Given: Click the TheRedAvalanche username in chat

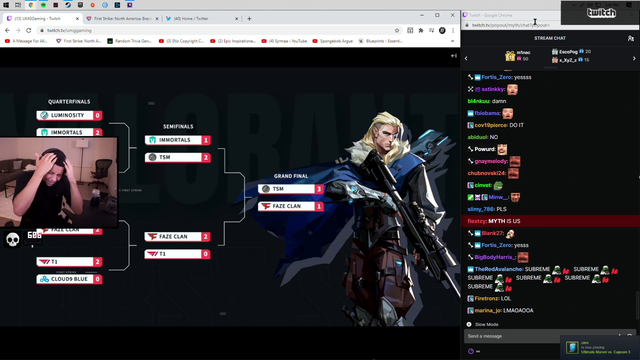Looking at the screenshot, I should (498, 269).
